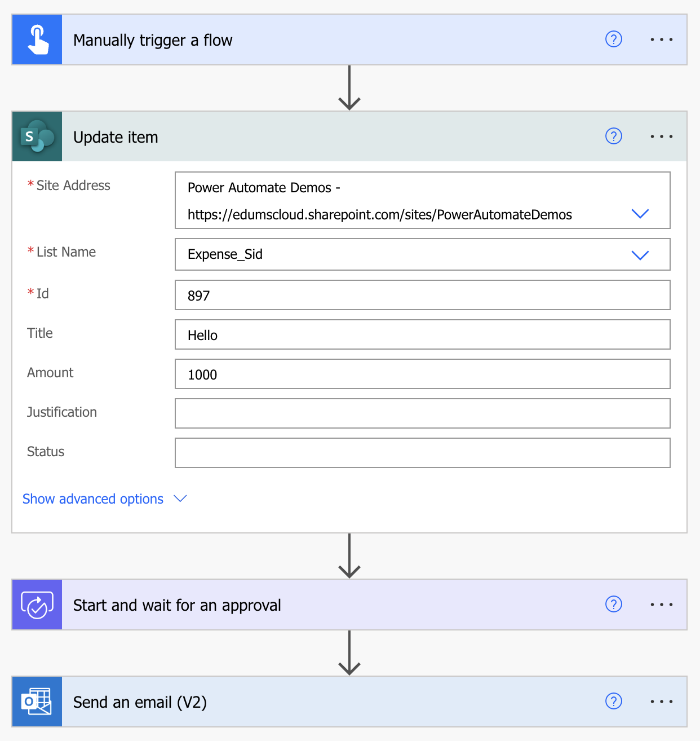Open more options menu for Manually trigger a flow
The width and height of the screenshot is (700, 741).
click(661, 40)
